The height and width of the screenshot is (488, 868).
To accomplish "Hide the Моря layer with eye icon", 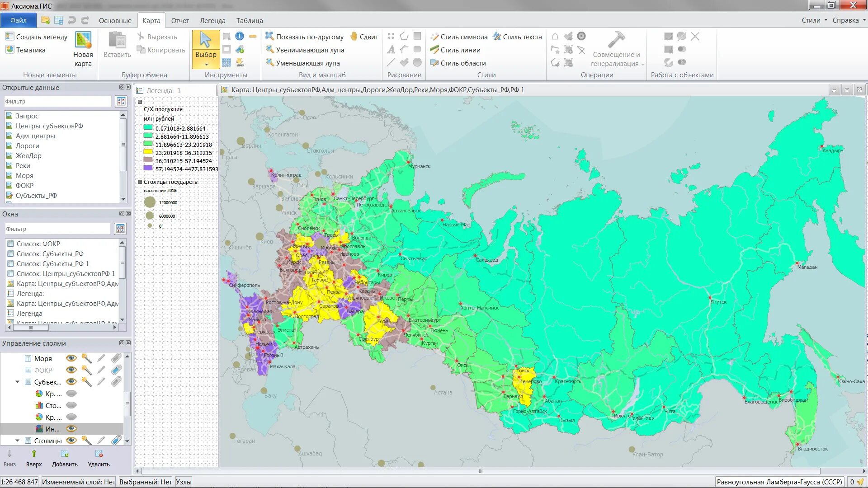I will pyautogui.click(x=71, y=358).
